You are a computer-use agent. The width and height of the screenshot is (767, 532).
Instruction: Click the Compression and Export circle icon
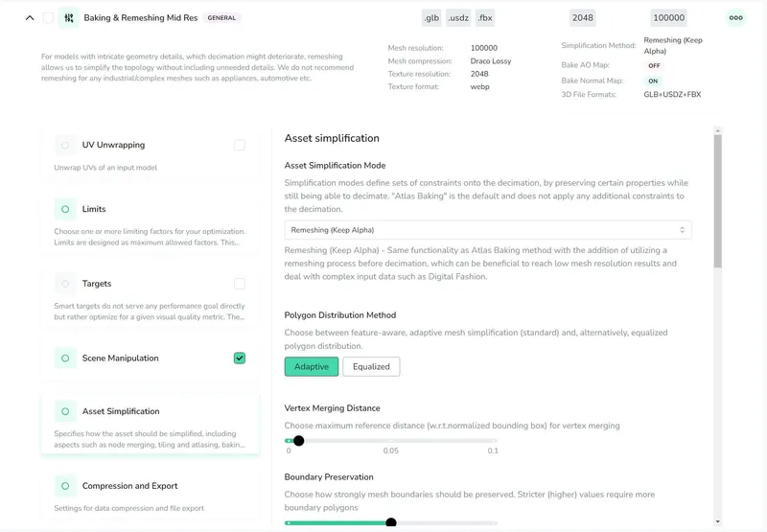coord(65,486)
